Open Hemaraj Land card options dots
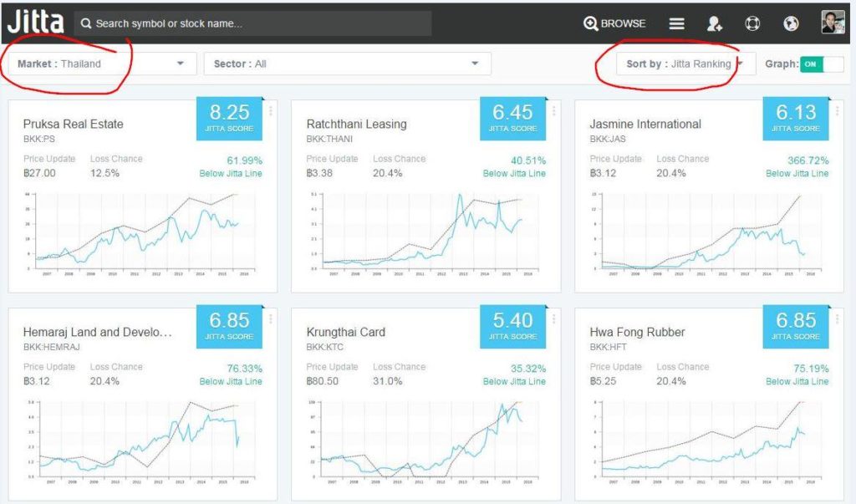This screenshot has width=856, height=504. (271, 319)
